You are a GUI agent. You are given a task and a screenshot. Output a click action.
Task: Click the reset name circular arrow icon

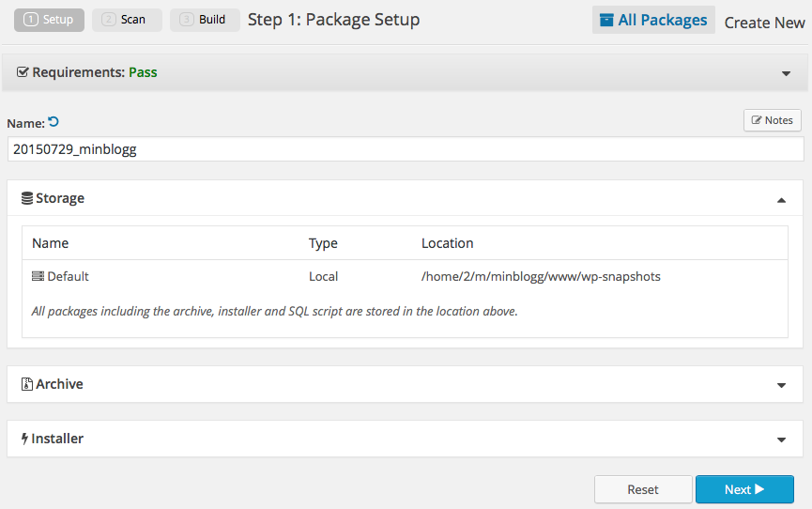coord(54,122)
